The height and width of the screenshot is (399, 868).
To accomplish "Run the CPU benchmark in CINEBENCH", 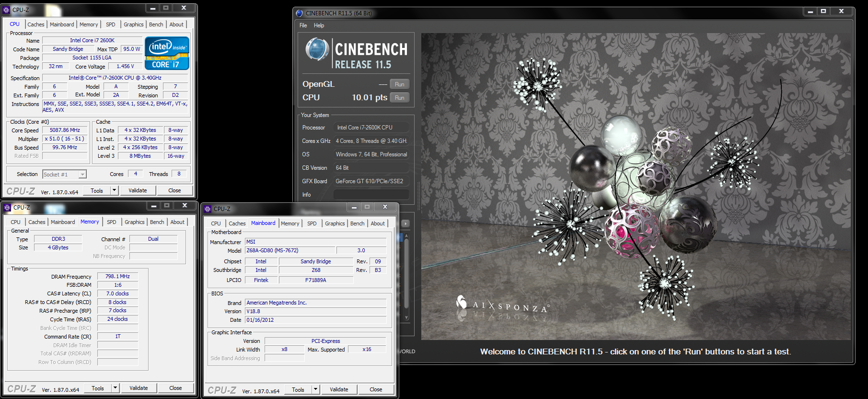I will [399, 98].
